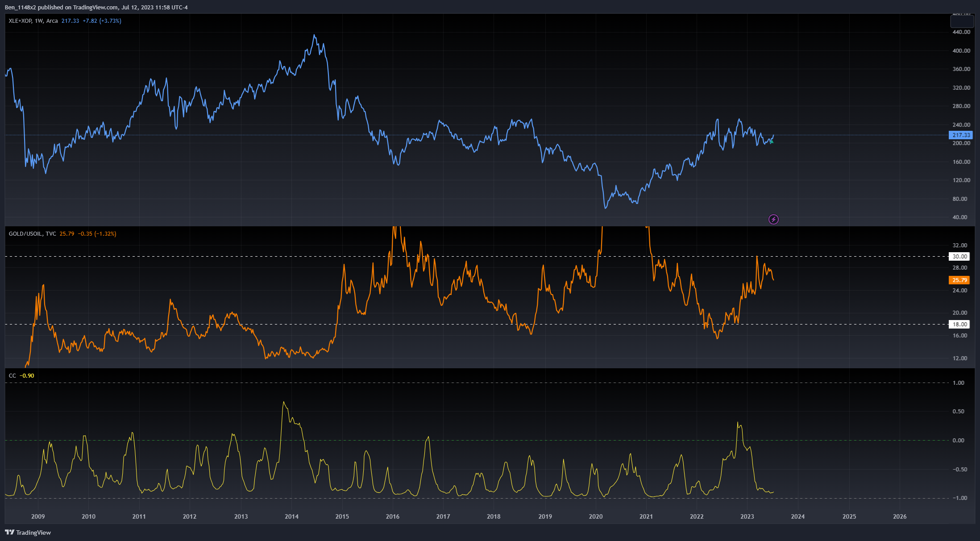Click the orange 25.79 price axis tag
Screen dimensions: 980x541
tap(959, 280)
